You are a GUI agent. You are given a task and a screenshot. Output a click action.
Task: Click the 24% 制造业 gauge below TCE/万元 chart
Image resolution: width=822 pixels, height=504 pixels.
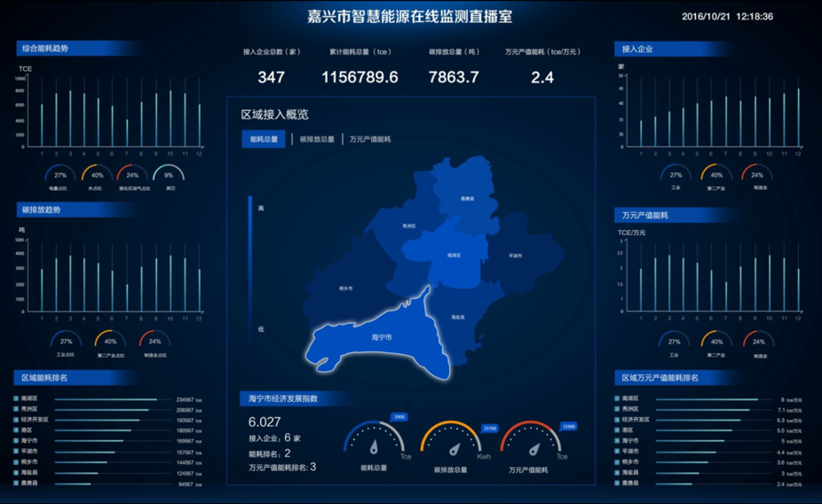(x=759, y=343)
